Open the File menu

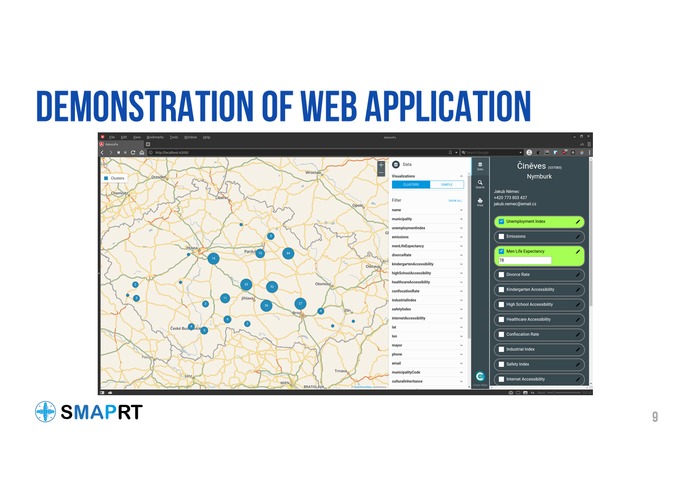pos(112,137)
